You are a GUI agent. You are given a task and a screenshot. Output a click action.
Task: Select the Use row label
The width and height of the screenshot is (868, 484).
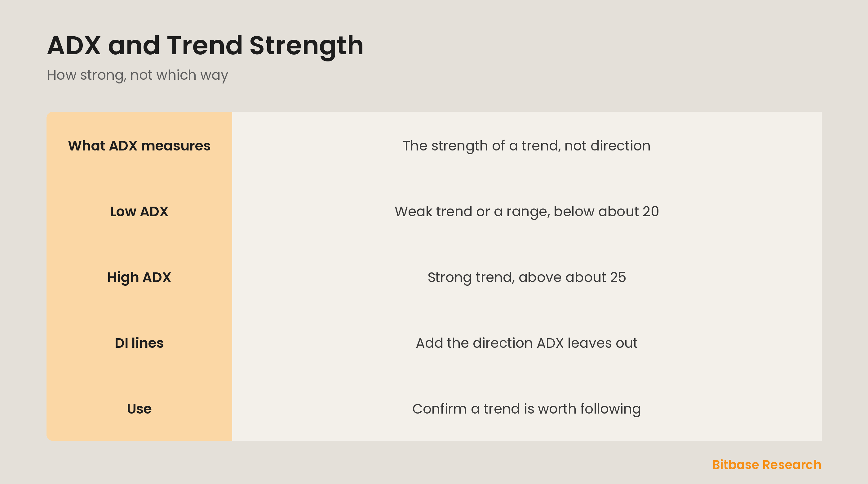click(x=139, y=409)
